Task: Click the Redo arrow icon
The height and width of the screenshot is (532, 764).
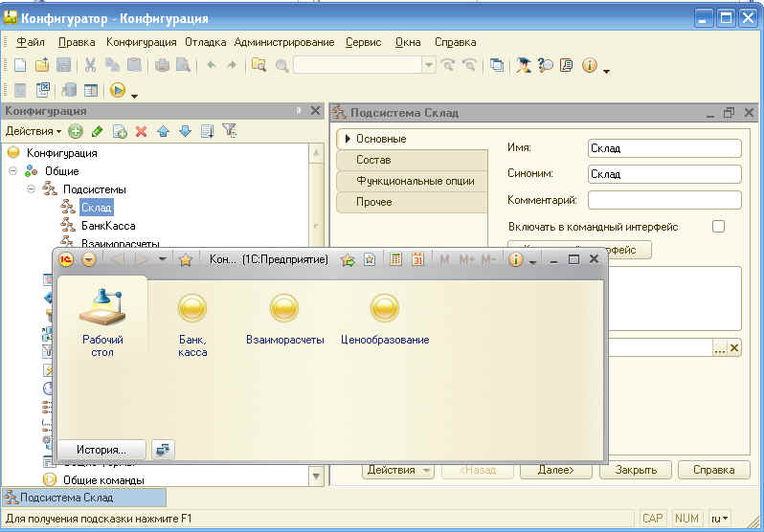Action: pos(232,65)
